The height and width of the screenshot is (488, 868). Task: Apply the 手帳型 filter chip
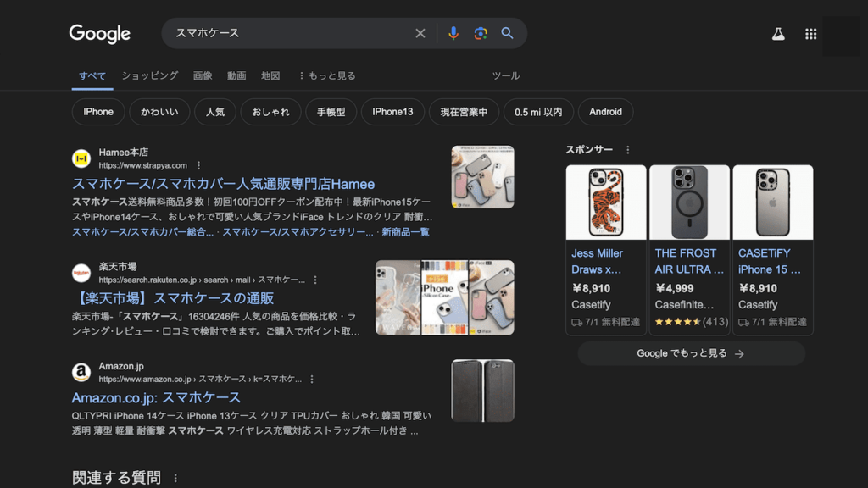tap(331, 112)
